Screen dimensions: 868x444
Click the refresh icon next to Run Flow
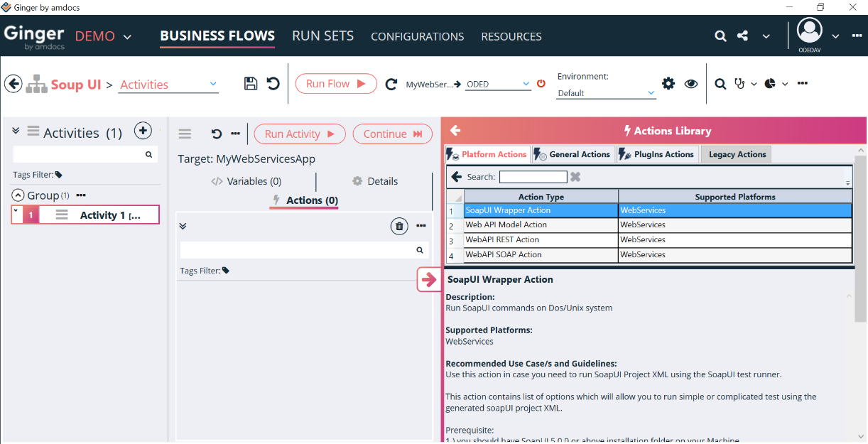coord(391,85)
